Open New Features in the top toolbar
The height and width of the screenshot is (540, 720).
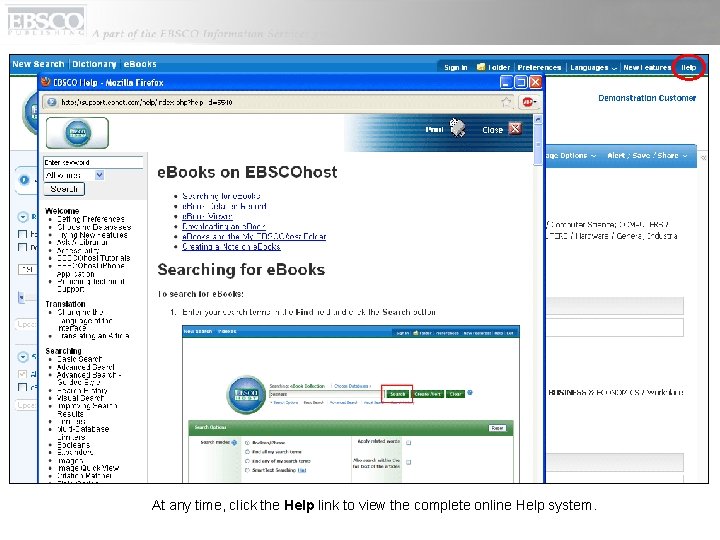647,67
